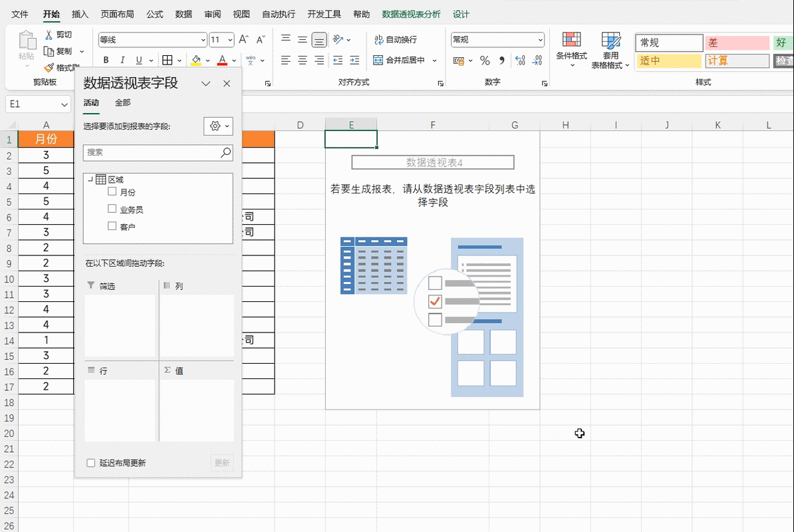The width and height of the screenshot is (794, 532).
Task: Set middle vertical alignment
Action: coord(303,39)
